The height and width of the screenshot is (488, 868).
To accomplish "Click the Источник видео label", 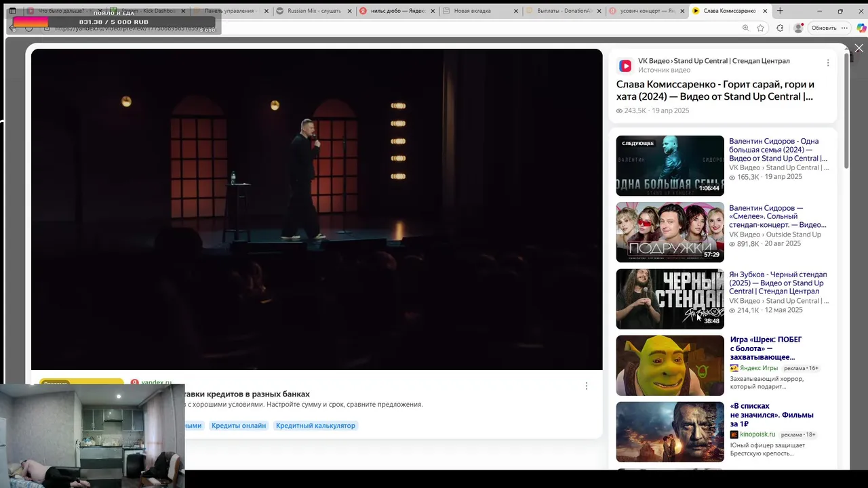I will tap(664, 70).
